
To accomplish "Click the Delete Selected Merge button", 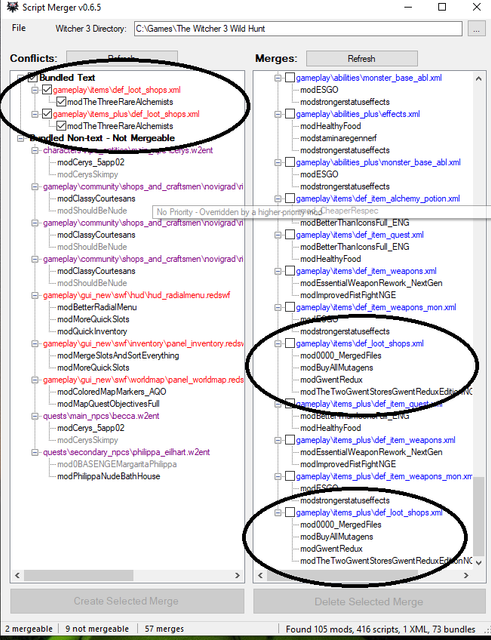I will [x=369, y=601].
